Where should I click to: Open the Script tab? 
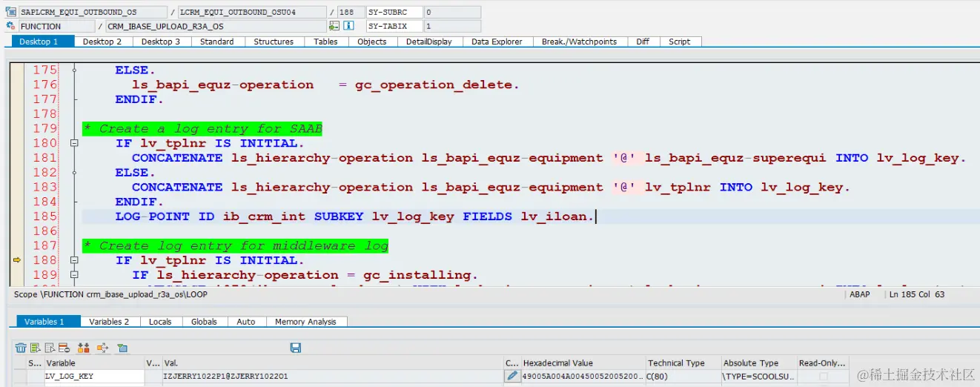pos(680,42)
